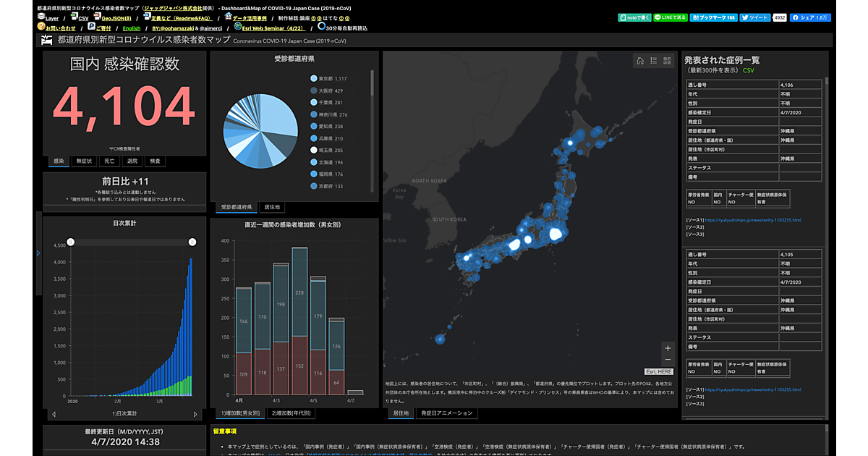Open the basemap gallery grid icon
This screenshot has width=868, height=456.
pos(667,62)
